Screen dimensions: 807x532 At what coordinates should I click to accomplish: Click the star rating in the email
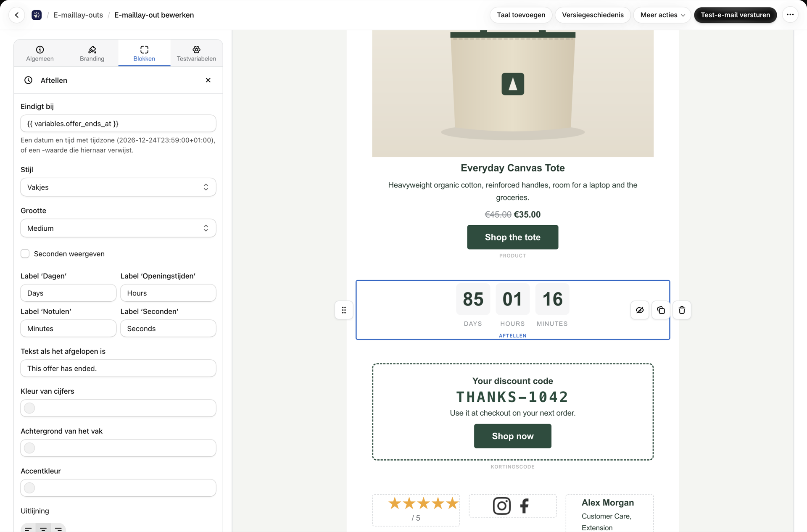coord(423,503)
